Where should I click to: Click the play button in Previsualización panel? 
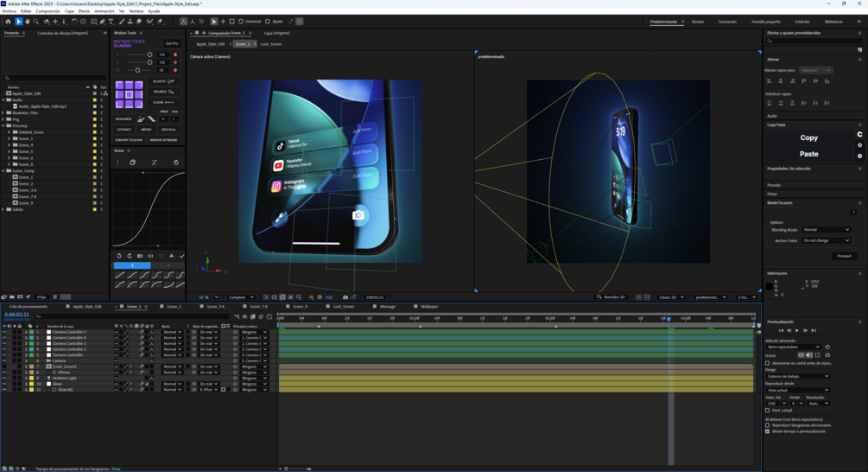[797, 330]
